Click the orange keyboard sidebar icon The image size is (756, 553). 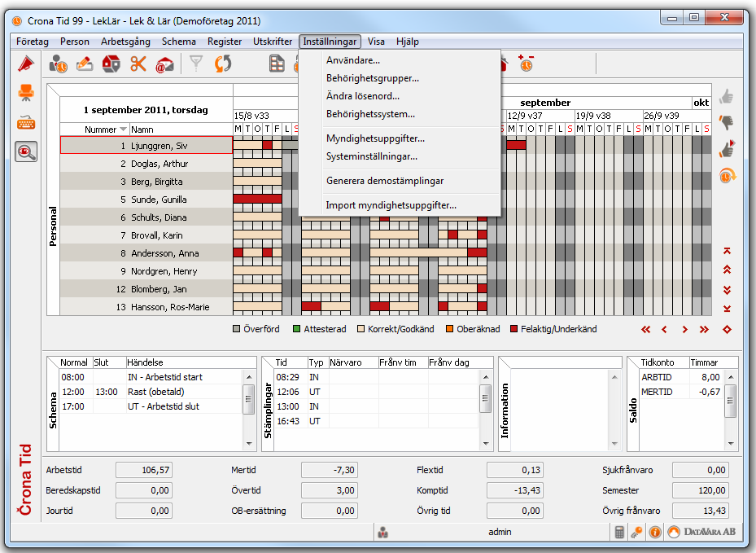26,122
